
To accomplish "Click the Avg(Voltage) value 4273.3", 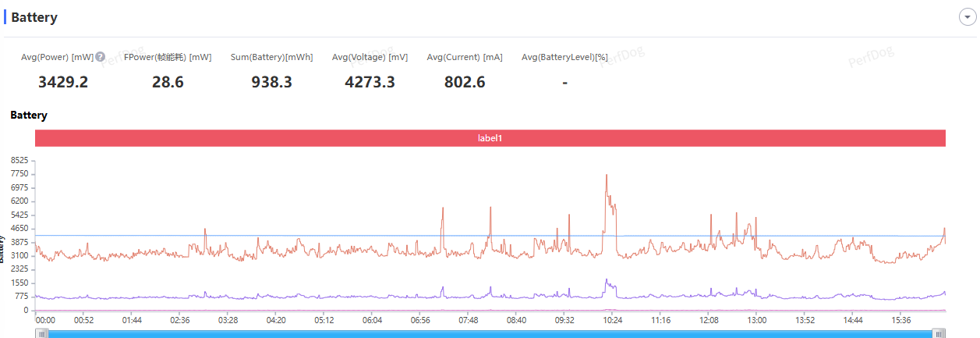I will (370, 81).
